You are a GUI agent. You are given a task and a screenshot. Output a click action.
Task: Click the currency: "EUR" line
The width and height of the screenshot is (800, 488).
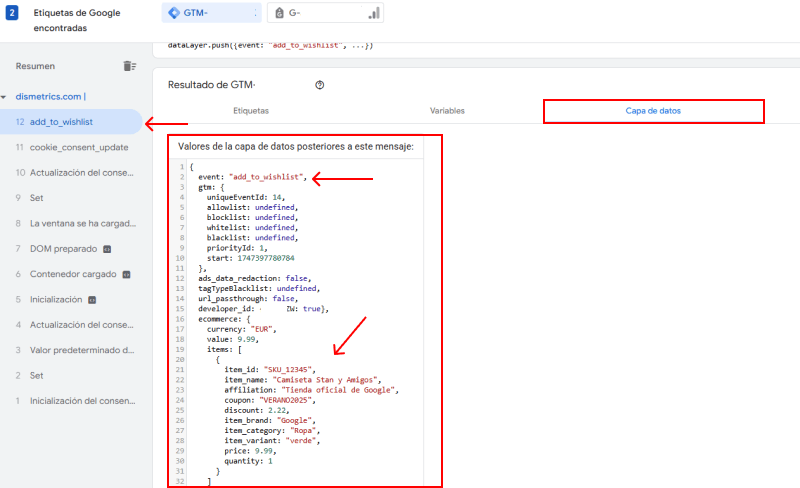click(241, 329)
